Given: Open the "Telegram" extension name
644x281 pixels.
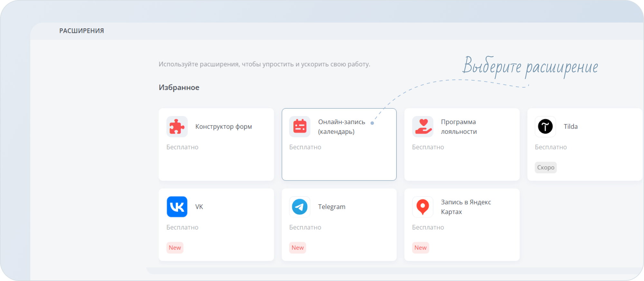Looking at the screenshot, I should tap(332, 207).
